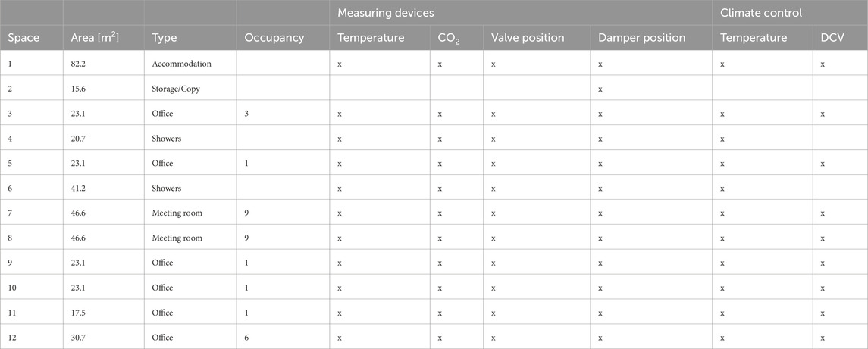The height and width of the screenshot is (349, 868).
Task: Click area value 41.2 for Showers
Action: [79, 189]
